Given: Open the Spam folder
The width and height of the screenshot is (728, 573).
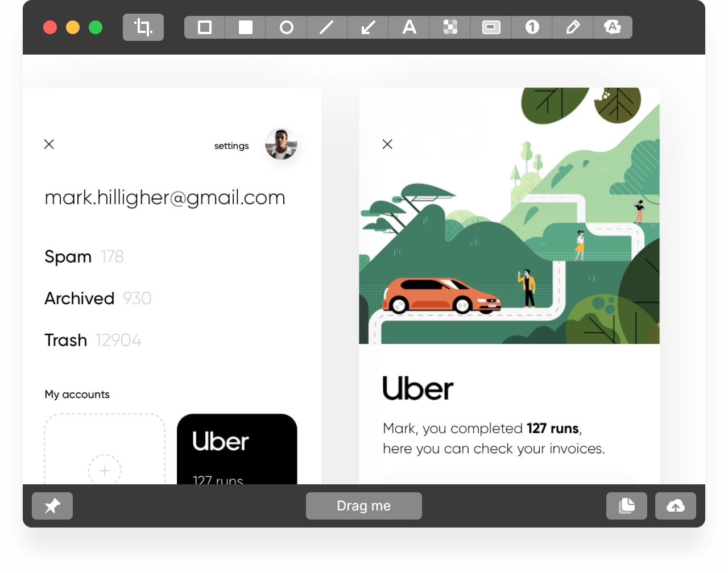Looking at the screenshot, I should 84,257.
